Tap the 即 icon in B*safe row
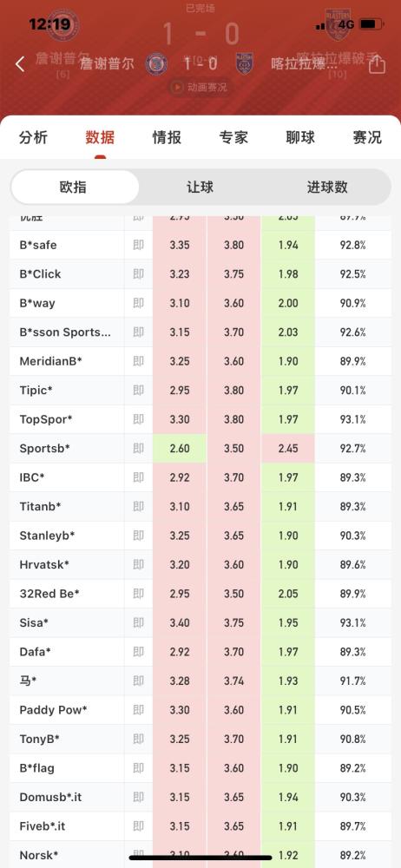The height and width of the screenshot is (868, 401). (x=139, y=245)
